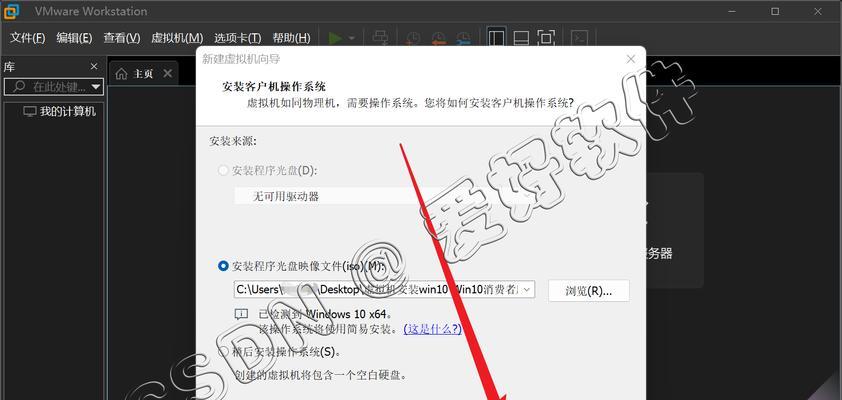Select 安装程序光盘映像文件(iso) radio button
842x400 pixels.
[223, 266]
